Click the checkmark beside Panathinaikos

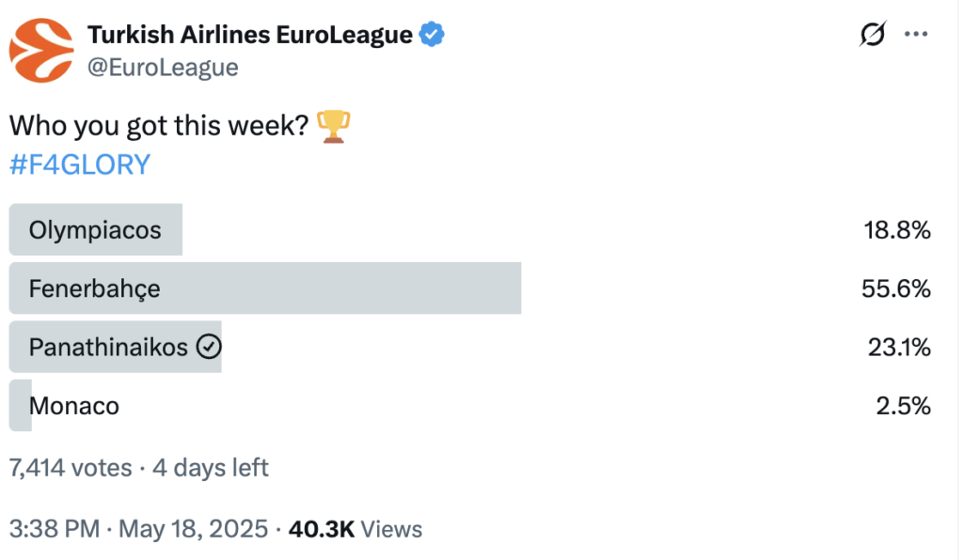209,347
